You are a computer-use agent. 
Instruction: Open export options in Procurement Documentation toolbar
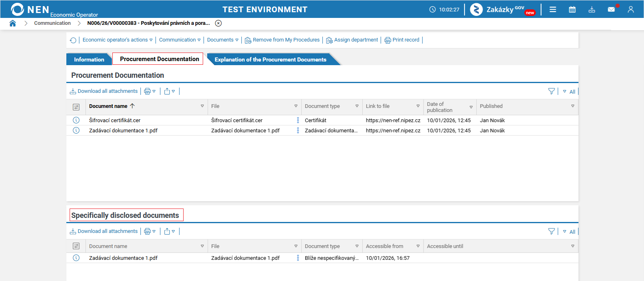point(169,91)
